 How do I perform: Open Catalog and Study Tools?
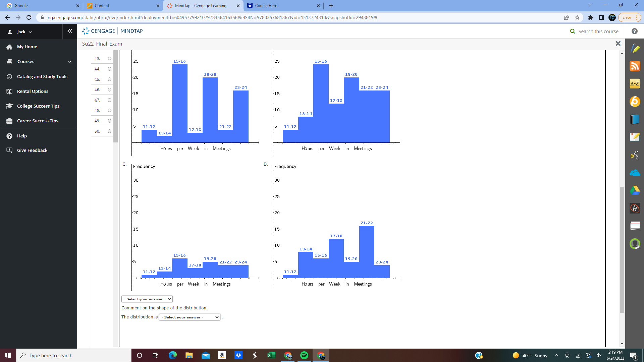tap(42, 76)
